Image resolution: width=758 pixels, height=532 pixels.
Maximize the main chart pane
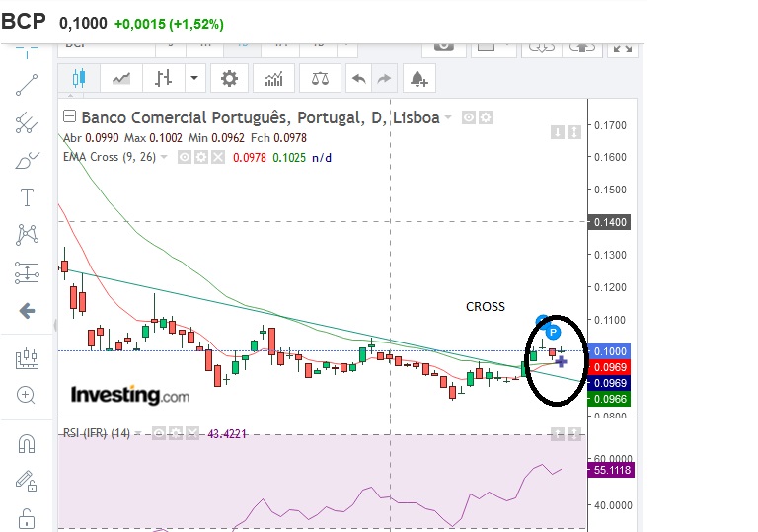573,132
